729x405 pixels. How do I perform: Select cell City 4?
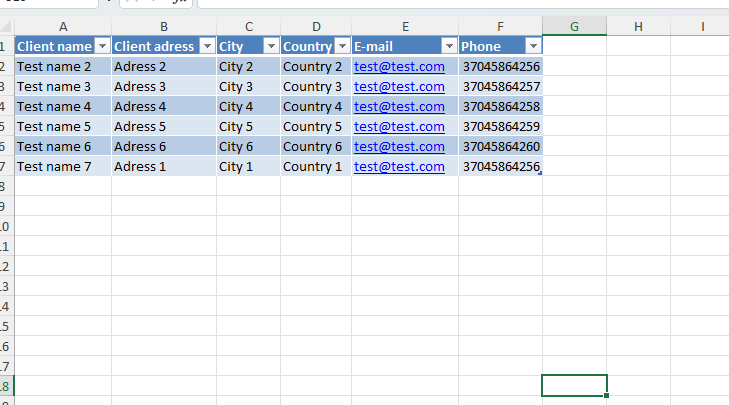pos(249,106)
